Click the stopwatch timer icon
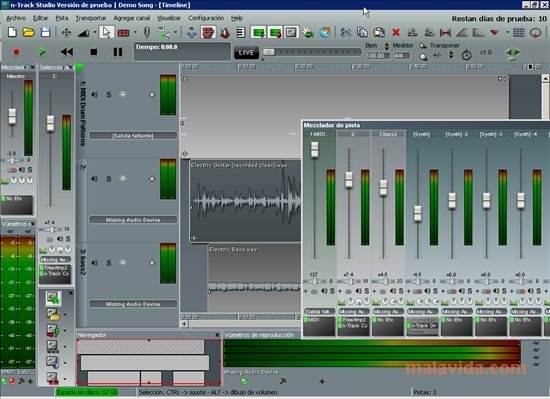This screenshot has height=399, width=550. 467,55
